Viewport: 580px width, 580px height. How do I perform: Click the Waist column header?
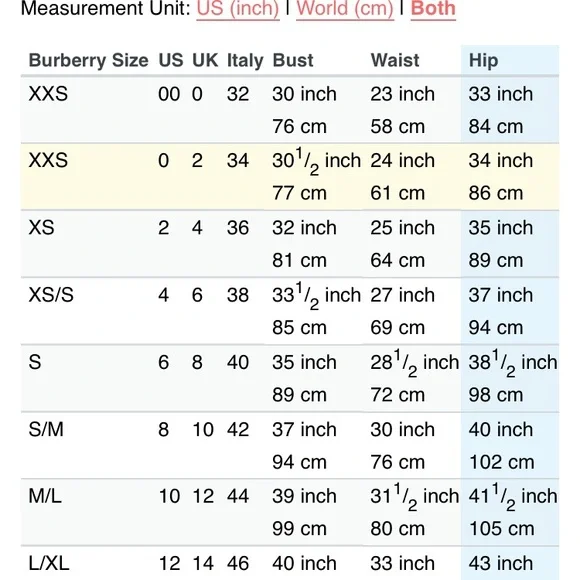(x=395, y=60)
